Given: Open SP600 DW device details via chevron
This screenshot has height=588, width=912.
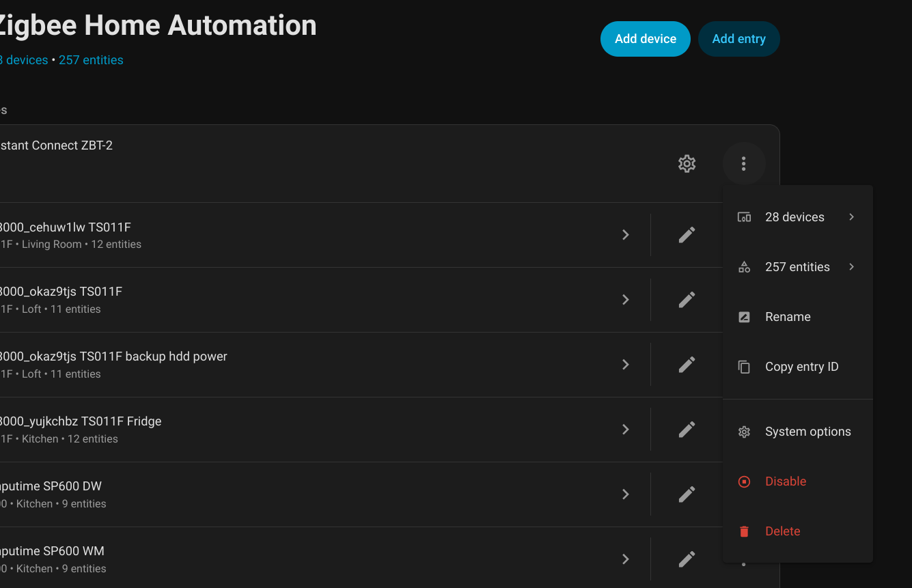Looking at the screenshot, I should click(625, 494).
